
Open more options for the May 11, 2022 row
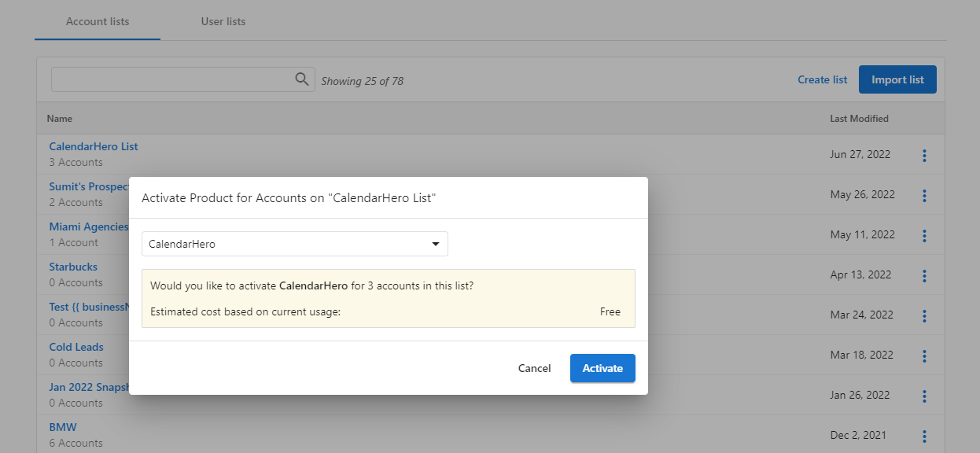click(x=924, y=236)
